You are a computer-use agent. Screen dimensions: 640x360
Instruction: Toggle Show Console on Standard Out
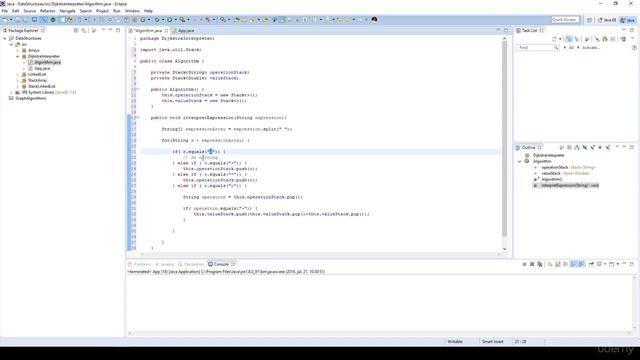pyautogui.click(x=573, y=264)
